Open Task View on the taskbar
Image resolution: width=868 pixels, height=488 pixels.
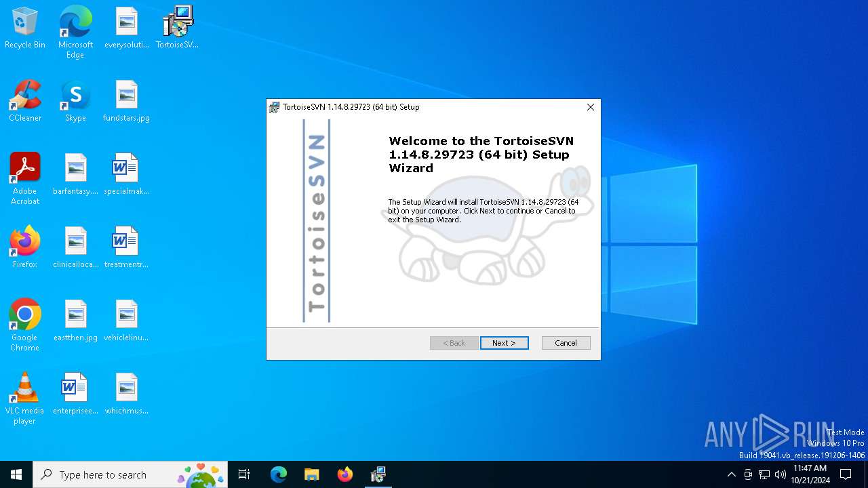click(244, 474)
